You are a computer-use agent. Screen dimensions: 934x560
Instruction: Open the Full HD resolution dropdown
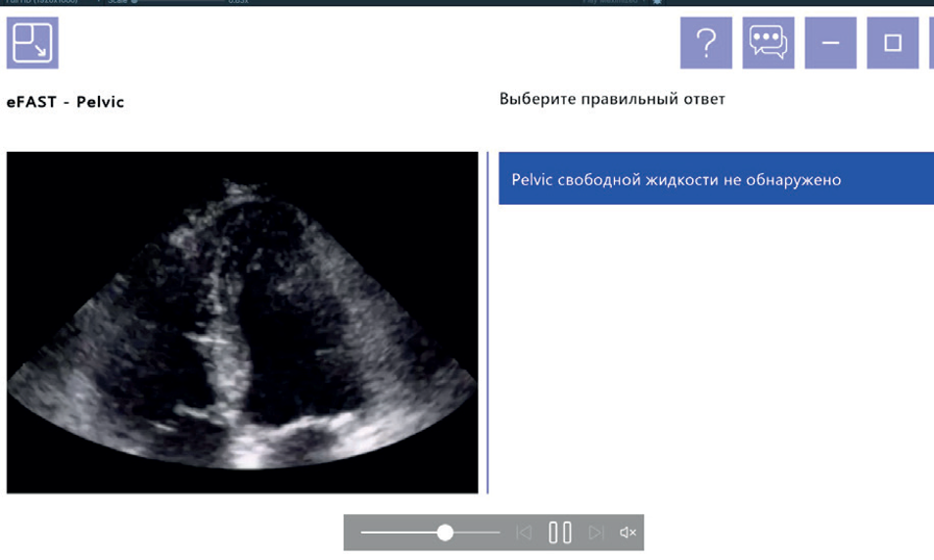click(50, 2)
